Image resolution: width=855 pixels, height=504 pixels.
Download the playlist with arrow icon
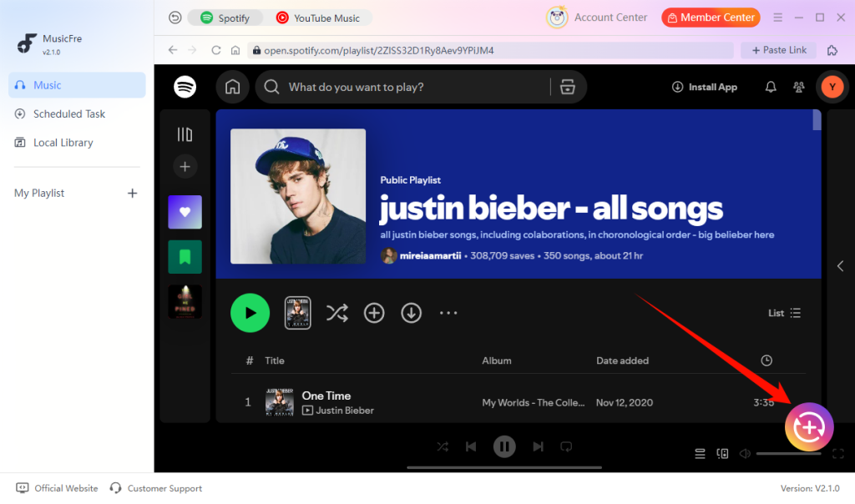(x=411, y=313)
